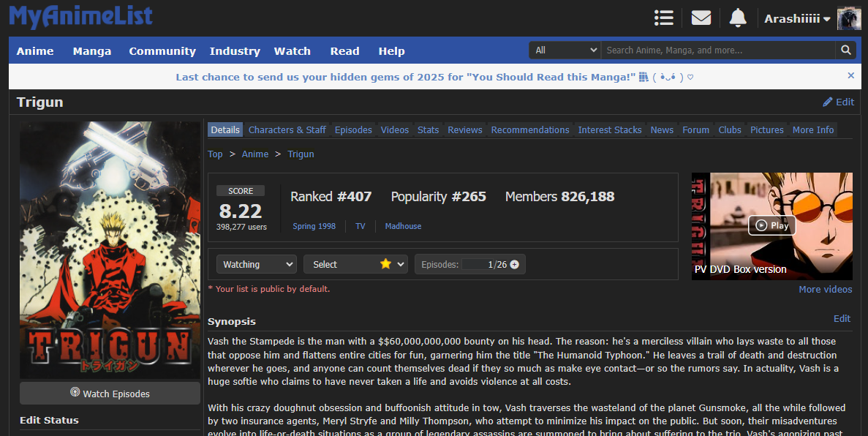The height and width of the screenshot is (436, 868).
Task: Switch to the Episodes tab
Action: coord(353,129)
